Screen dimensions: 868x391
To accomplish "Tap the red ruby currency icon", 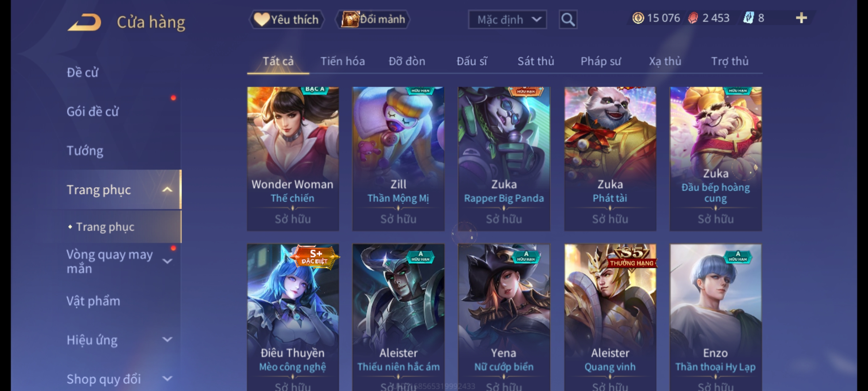I will 693,18.
